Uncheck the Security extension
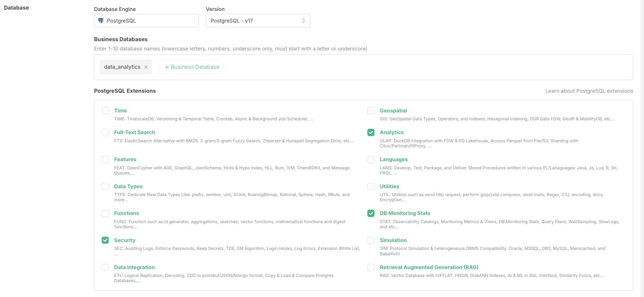The height and width of the screenshot is (297, 644). click(x=105, y=240)
